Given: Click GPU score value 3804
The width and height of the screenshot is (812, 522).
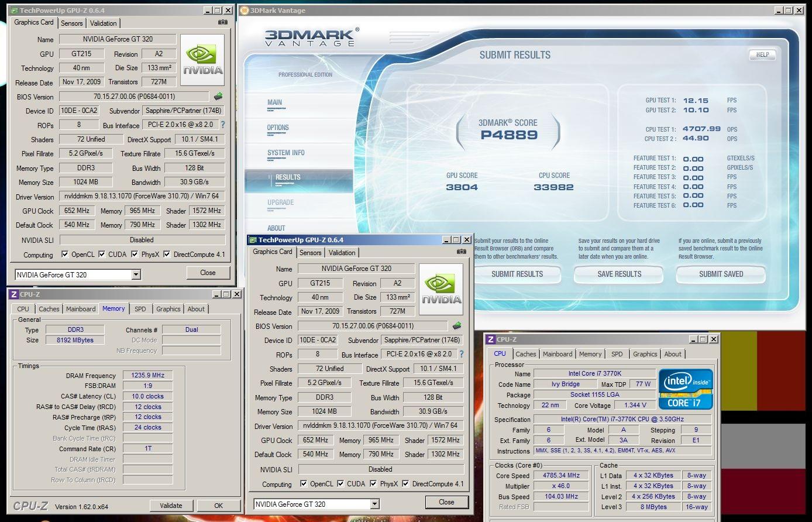Looking at the screenshot, I should point(462,187).
